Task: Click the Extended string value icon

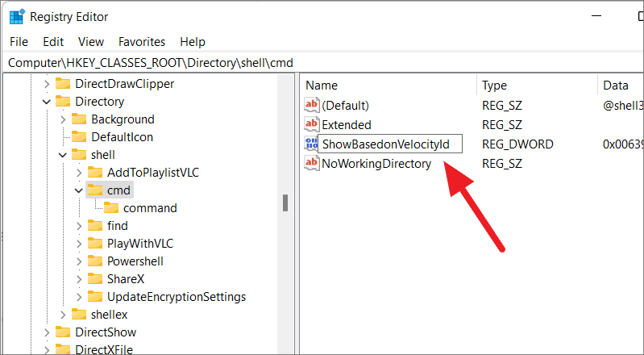Action: 312,123
